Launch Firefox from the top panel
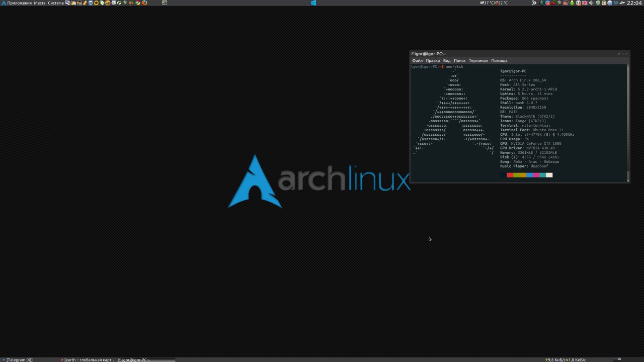The height and width of the screenshot is (362, 644). point(144,3)
